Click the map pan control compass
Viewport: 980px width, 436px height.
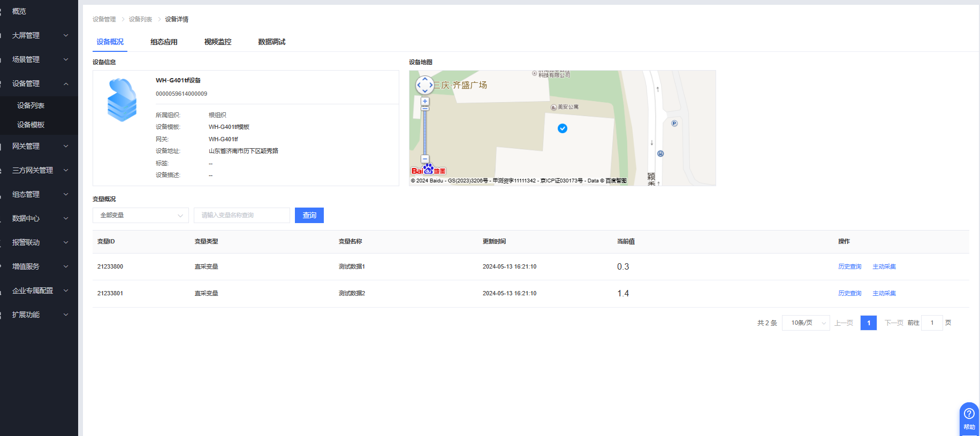425,85
